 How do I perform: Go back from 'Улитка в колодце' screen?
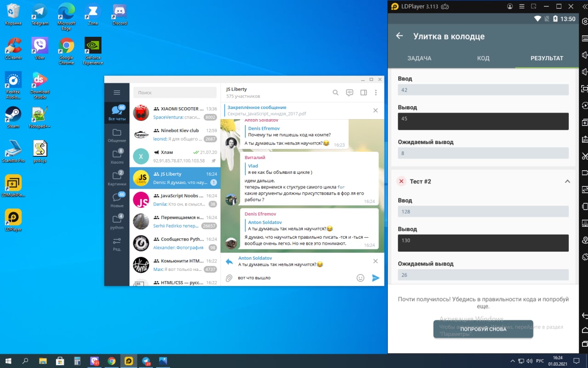click(400, 36)
